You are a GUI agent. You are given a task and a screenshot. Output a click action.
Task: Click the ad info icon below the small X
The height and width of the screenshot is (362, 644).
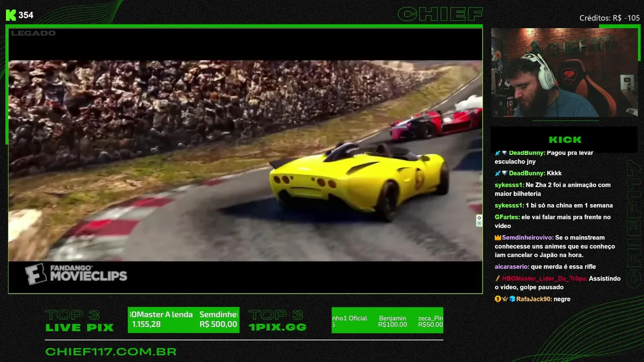coord(479,223)
